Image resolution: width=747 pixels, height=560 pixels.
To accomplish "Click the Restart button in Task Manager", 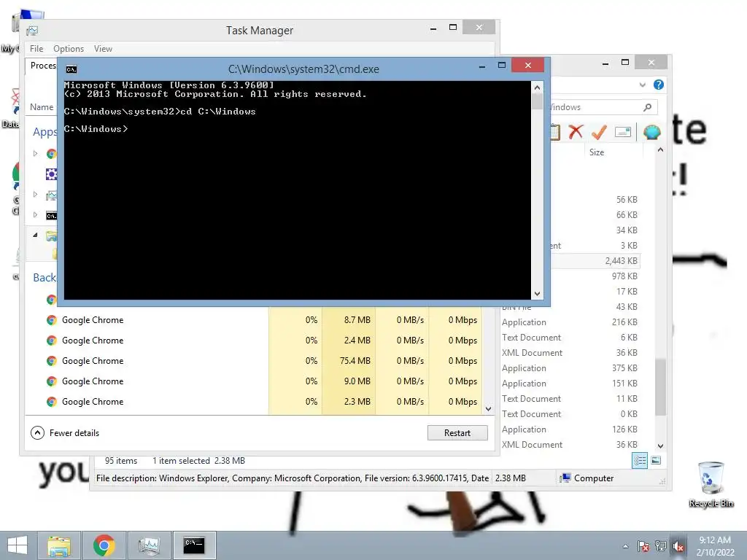I will (x=457, y=433).
